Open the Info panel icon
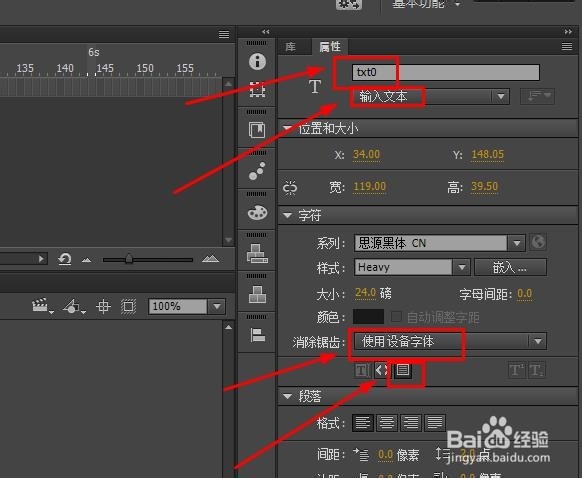Screen dimensions: 582x478 257,61
